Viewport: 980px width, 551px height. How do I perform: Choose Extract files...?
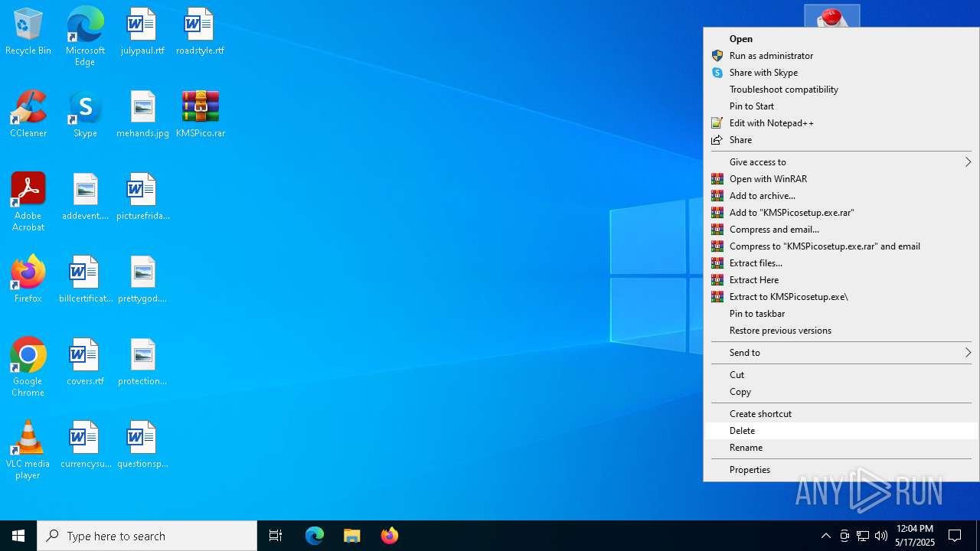pyautogui.click(x=841, y=263)
